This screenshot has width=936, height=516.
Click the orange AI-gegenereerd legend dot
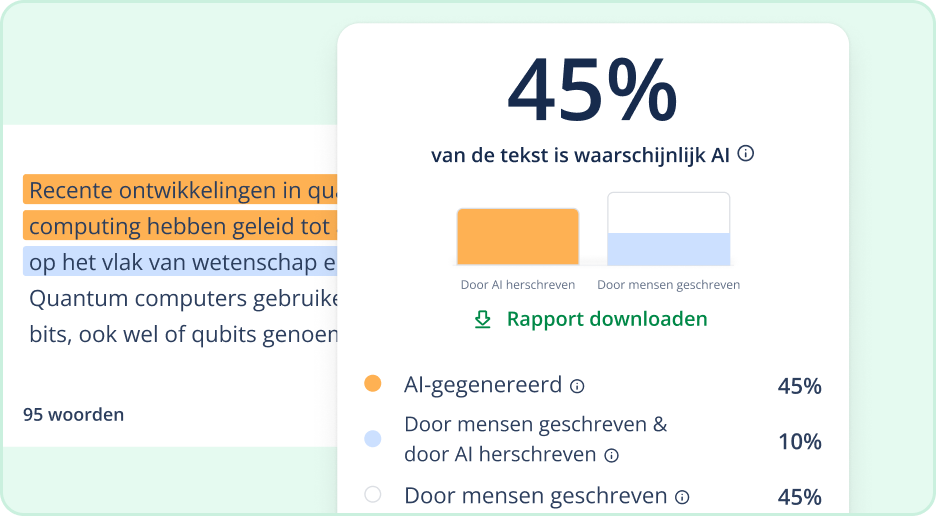point(373,384)
